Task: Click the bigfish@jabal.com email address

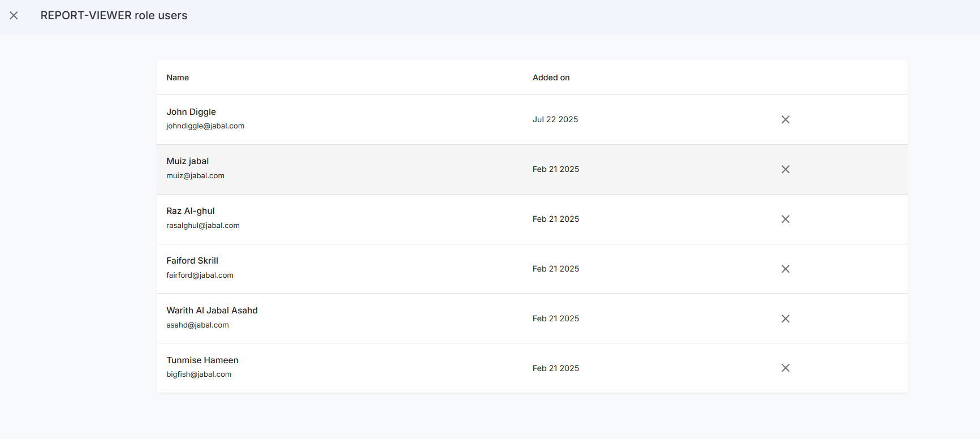Action: click(x=199, y=375)
